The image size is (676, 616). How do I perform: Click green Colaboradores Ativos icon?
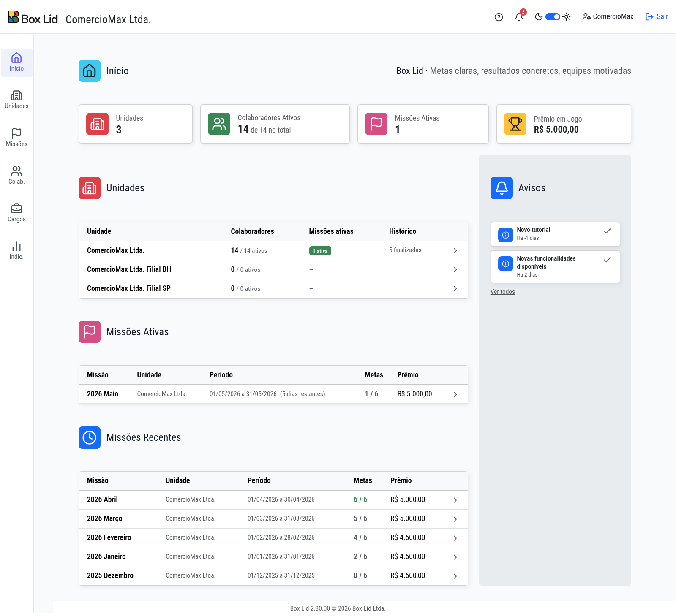pos(219,124)
